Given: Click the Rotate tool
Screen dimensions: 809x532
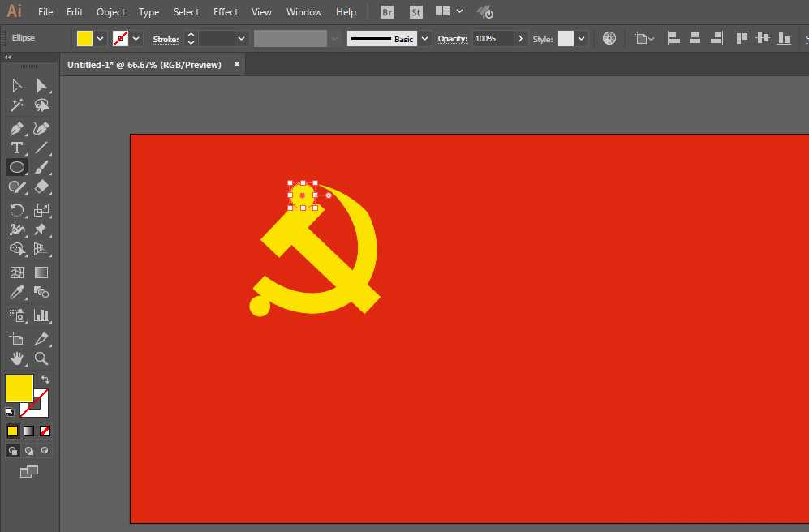Looking at the screenshot, I should point(17,209).
